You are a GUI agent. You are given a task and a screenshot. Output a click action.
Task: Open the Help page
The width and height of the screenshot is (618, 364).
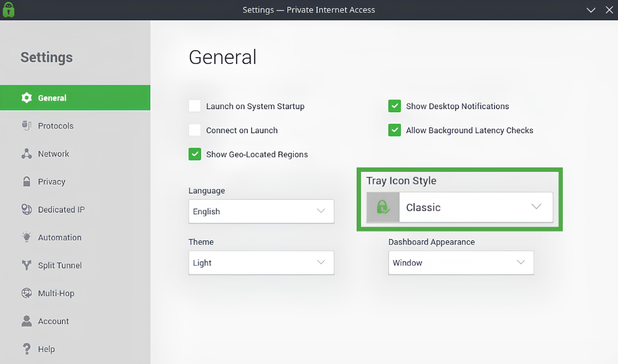coord(75,349)
